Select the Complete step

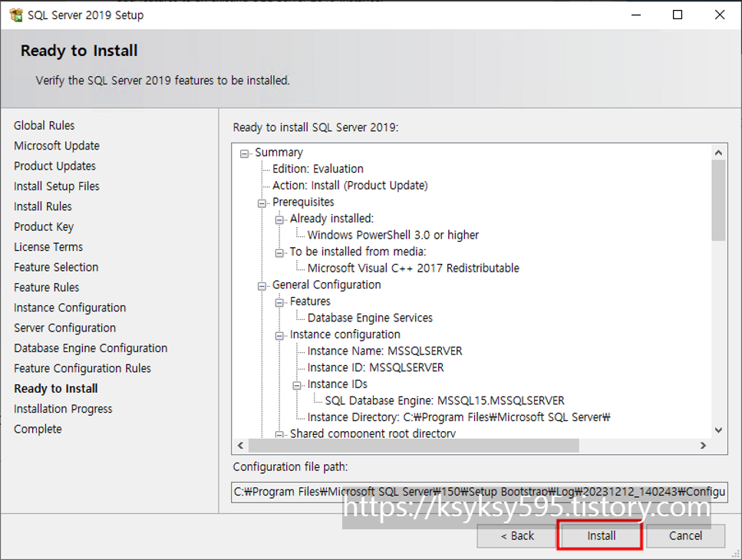click(x=38, y=430)
